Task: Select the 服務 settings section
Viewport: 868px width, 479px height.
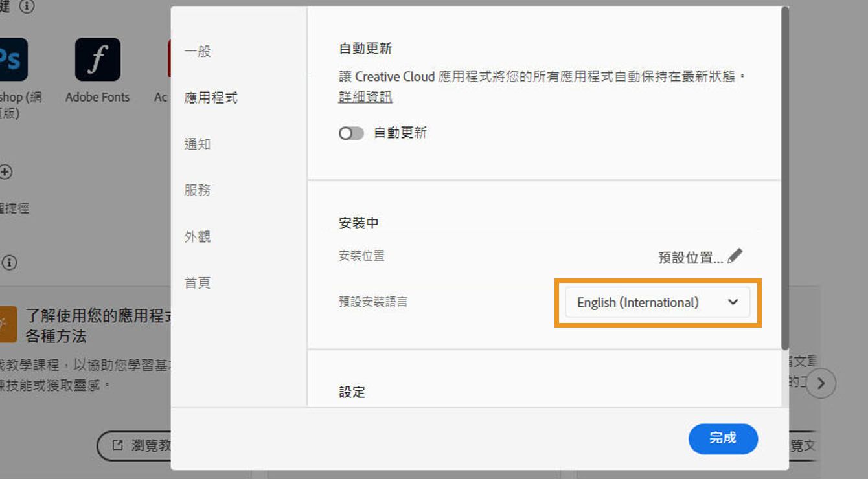Action: pos(198,190)
